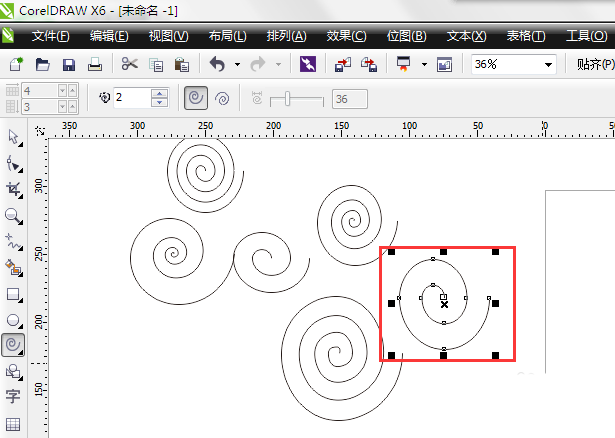Open the 排列(A) menu
This screenshot has width=615, height=438.
pos(286,36)
